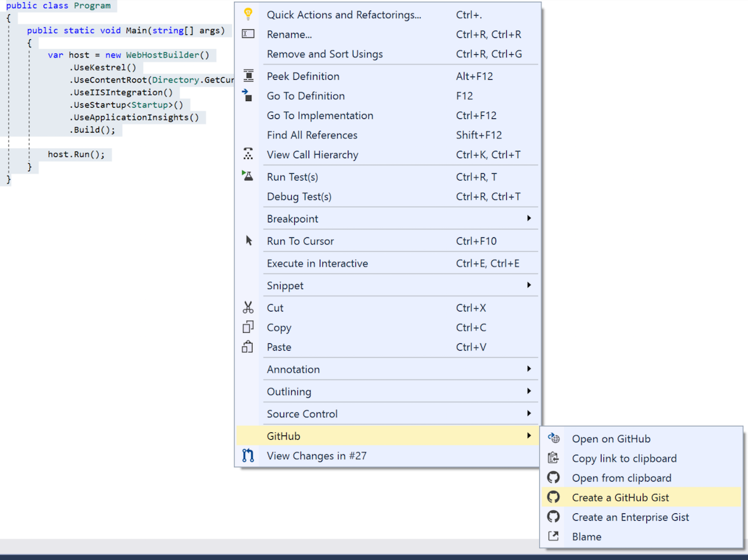Image resolution: width=748 pixels, height=560 pixels.
Task: Click the scissors Cut icon
Action: [x=248, y=307]
